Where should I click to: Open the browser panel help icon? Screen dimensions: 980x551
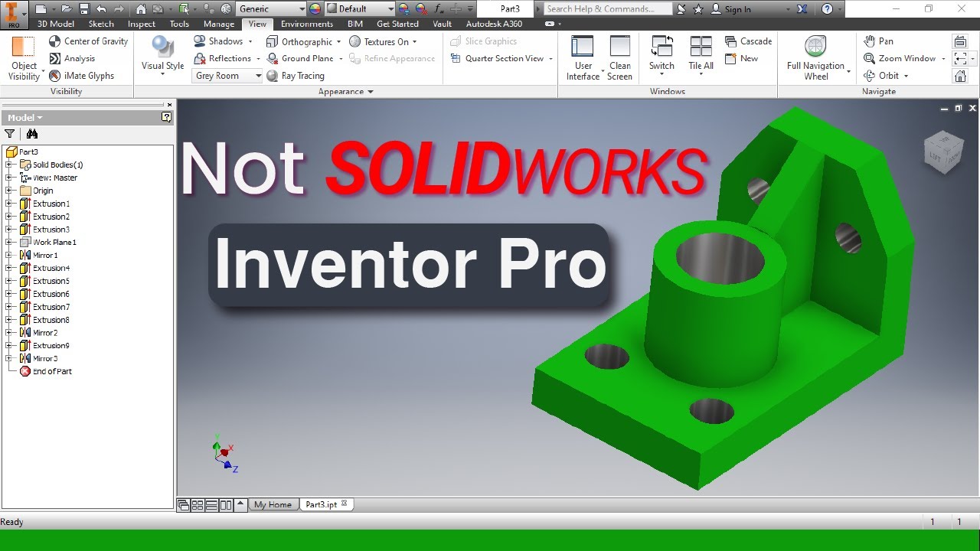click(166, 118)
